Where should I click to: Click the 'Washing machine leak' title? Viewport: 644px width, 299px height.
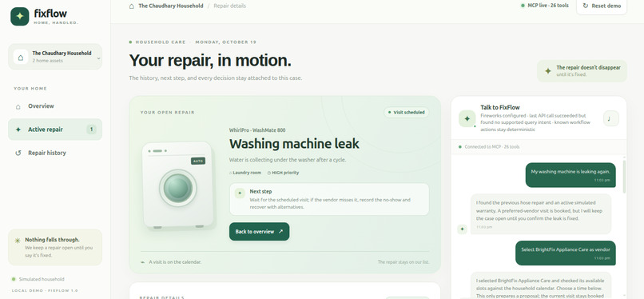point(294,144)
